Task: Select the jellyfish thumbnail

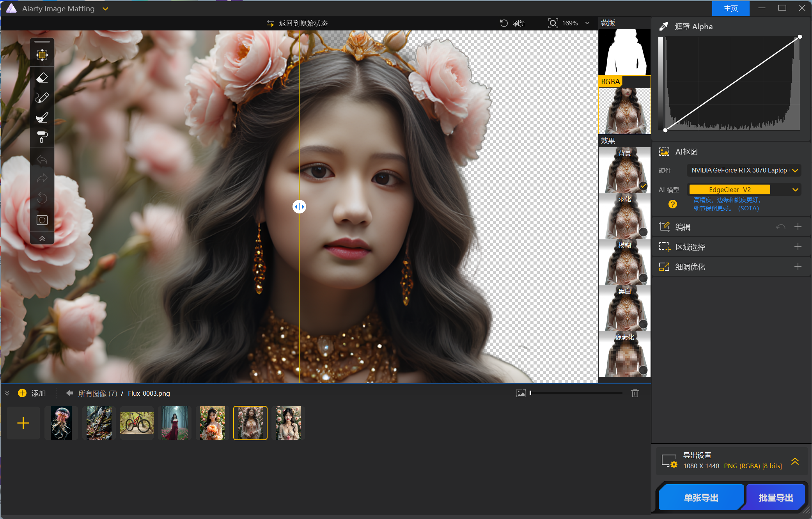Action: tap(61, 423)
